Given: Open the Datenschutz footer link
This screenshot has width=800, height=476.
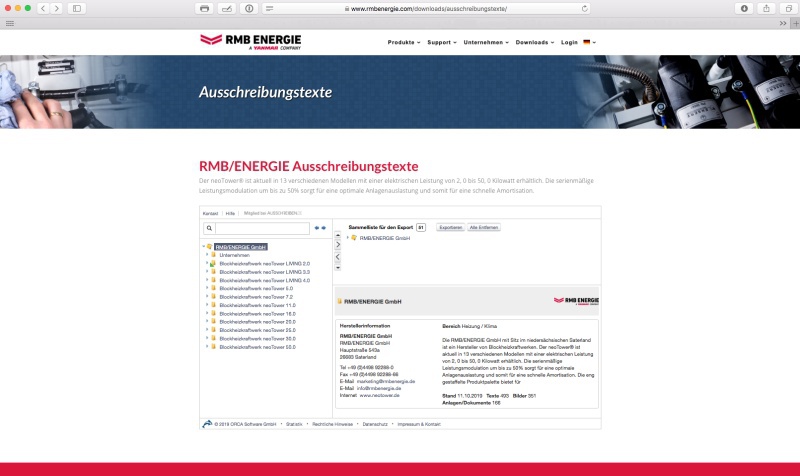Looking at the screenshot, I should coord(375,424).
